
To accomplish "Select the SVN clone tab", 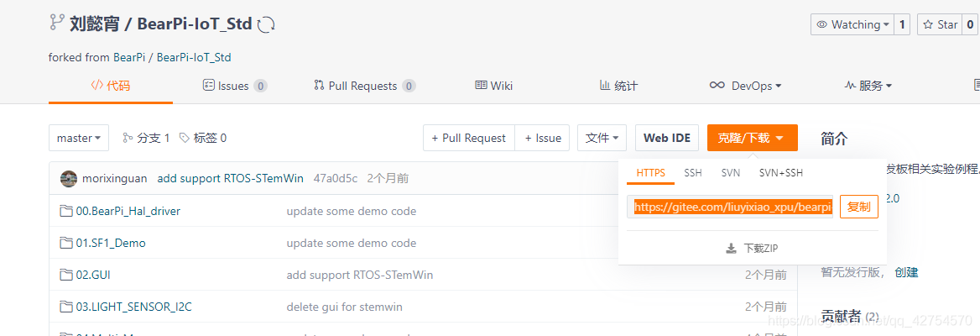I will (x=731, y=173).
